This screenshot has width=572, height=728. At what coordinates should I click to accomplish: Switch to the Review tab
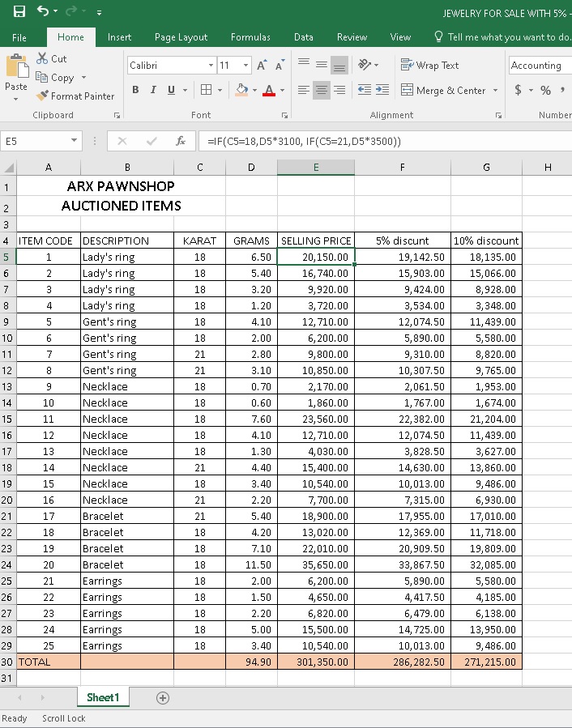click(x=352, y=37)
